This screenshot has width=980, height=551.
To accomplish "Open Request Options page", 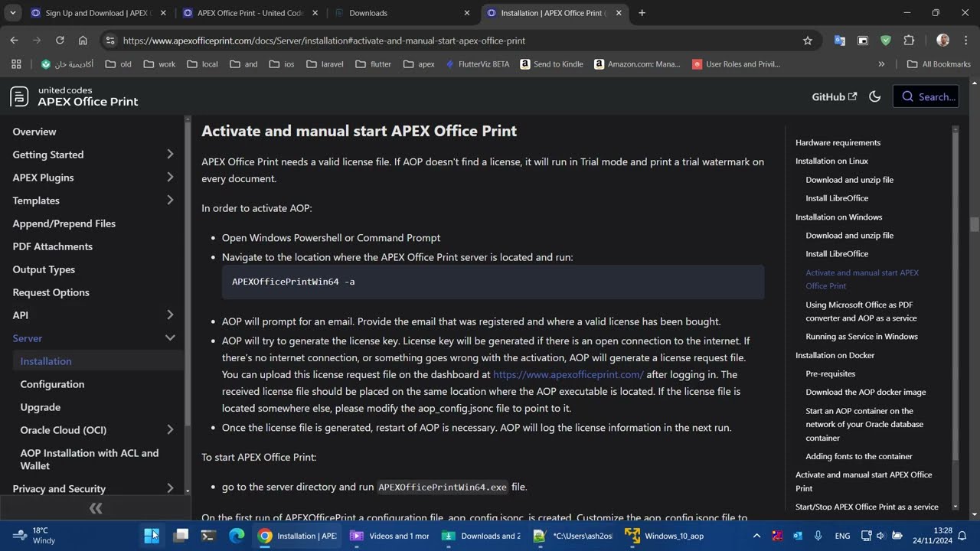I will [51, 292].
